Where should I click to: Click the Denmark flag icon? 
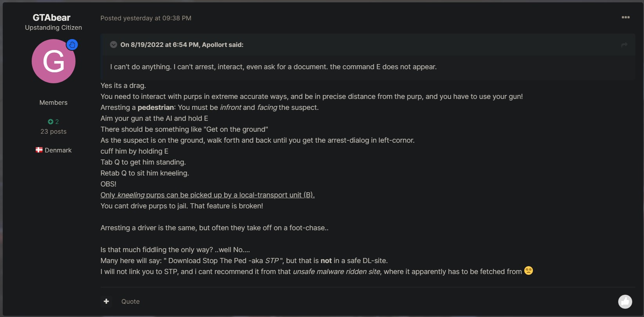[39, 150]
